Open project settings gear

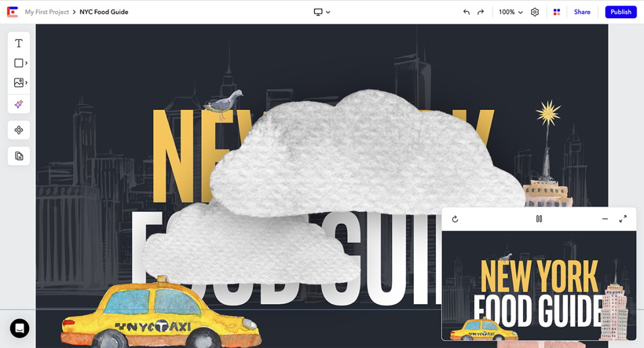click(535, 12)
